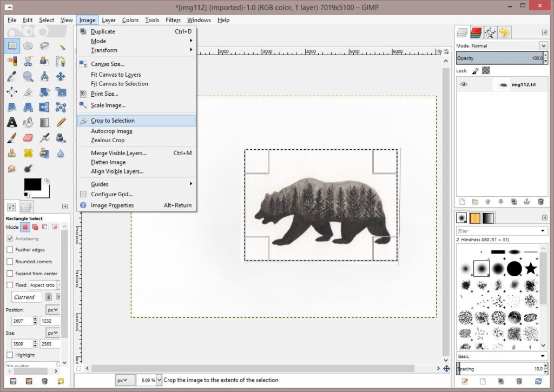Open the Channels dock tab

[x=476, y=32]
